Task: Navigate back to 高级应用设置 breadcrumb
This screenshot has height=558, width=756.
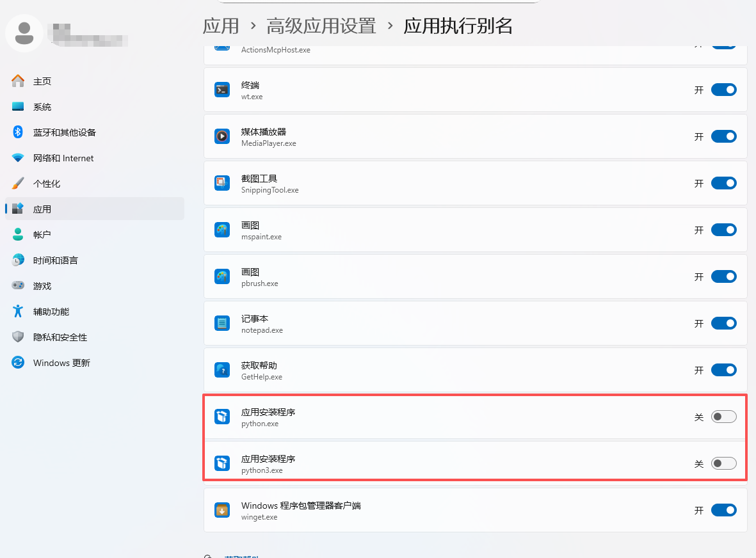Action: [321, 26]
